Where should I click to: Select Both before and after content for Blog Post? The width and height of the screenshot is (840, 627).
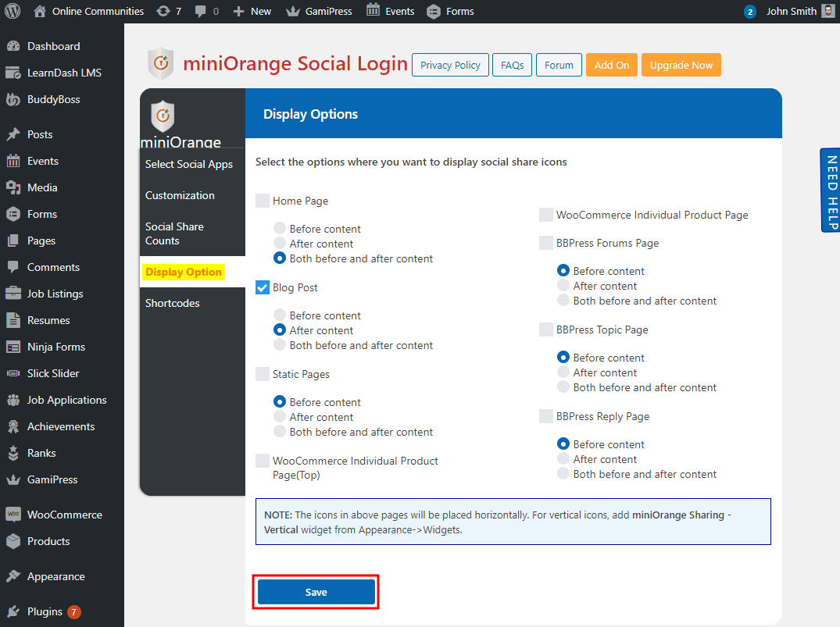click(281, 344)
